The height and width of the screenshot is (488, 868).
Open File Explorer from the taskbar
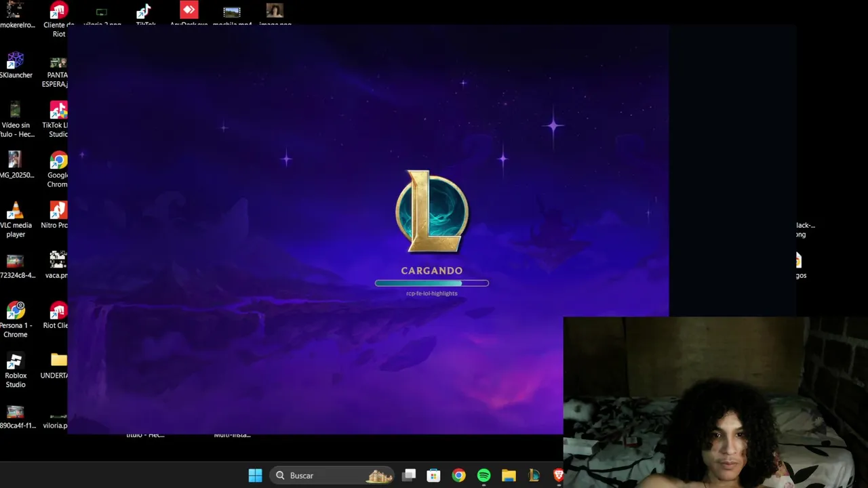click(509, 475)
